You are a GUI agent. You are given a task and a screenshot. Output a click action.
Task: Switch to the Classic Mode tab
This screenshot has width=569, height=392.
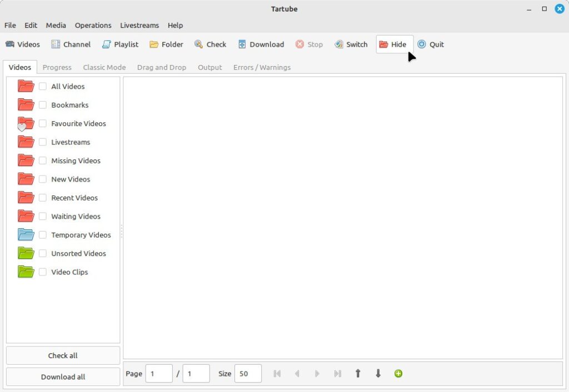(104, 67)
